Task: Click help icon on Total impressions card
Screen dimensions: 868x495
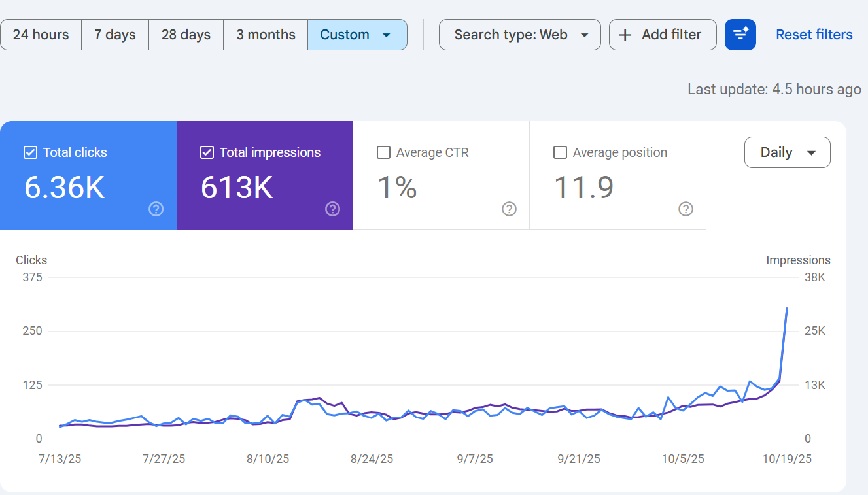Action: 332,209
